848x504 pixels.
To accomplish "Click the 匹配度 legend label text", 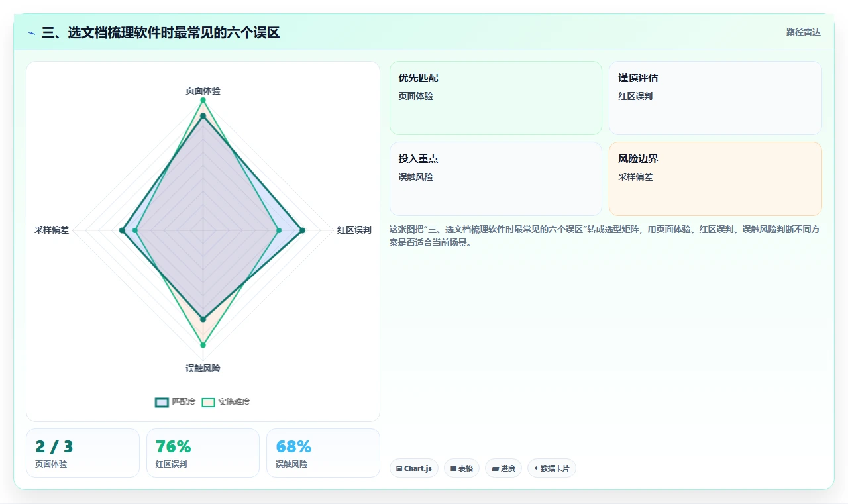I will 184,402.
